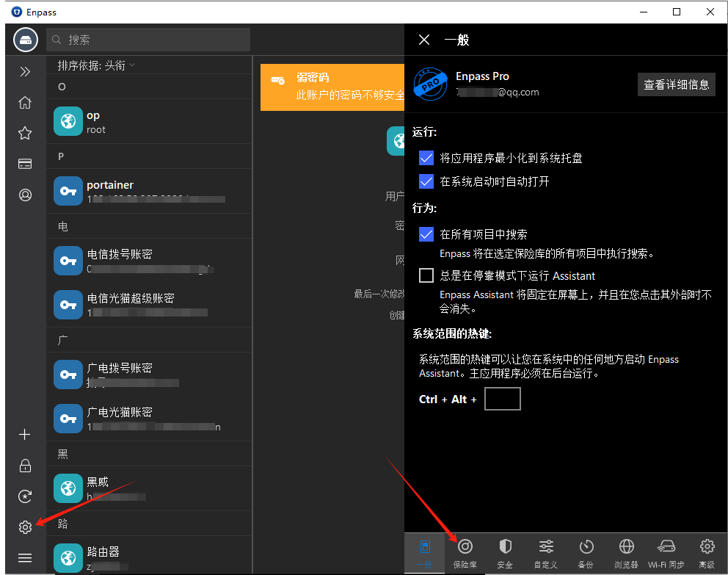Image resolution: width=728 pixels, height=575 pixels.
Task: Open the hamburger menu at bottom-left
Action: click(x=25, y=558)
